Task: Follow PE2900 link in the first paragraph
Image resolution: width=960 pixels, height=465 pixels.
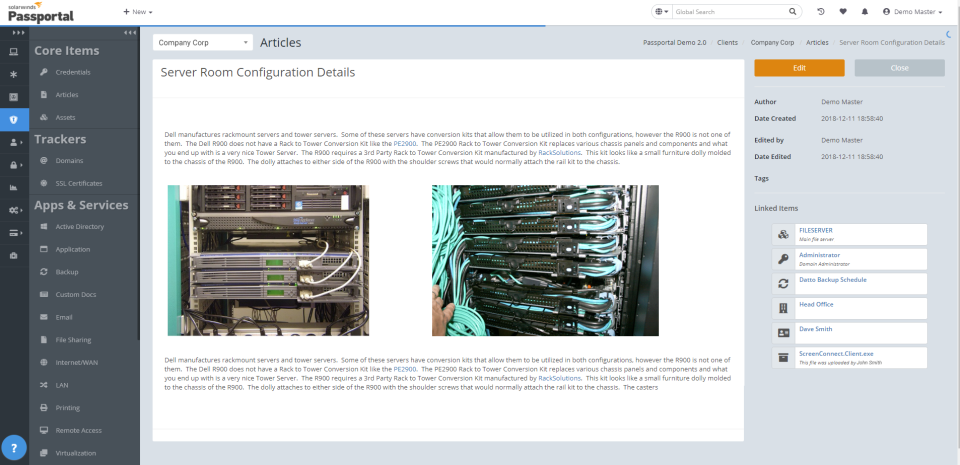Action: (405, 144)
